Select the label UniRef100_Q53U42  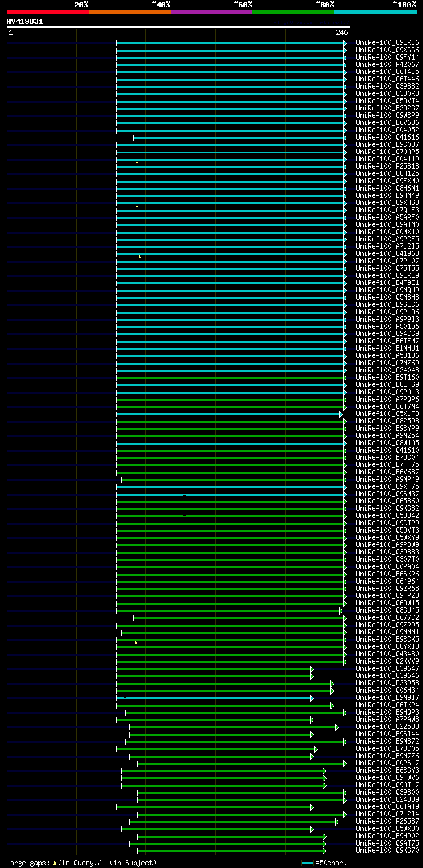387,515
